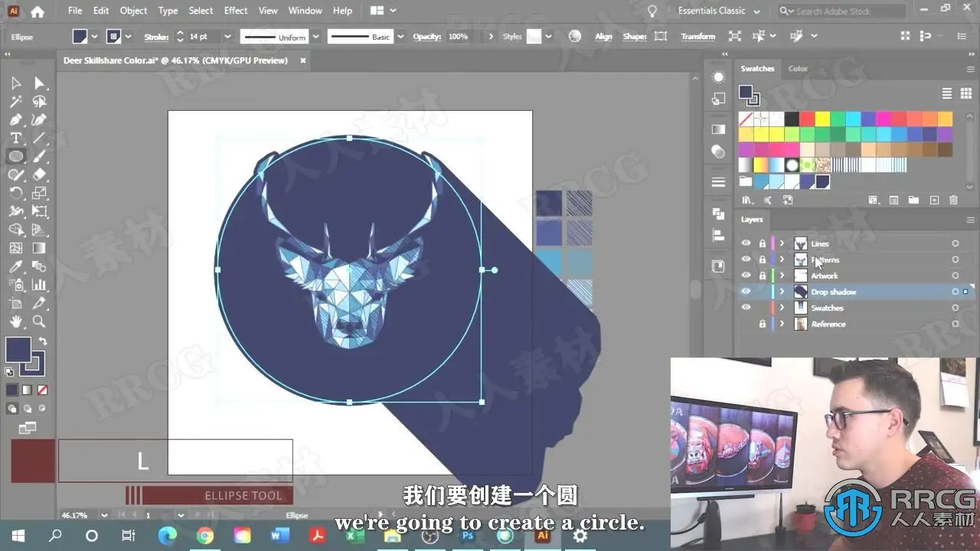The height and width of the screenshot is (551, 980).
Task: Choose the Line Segment tool
Action: 39,138
